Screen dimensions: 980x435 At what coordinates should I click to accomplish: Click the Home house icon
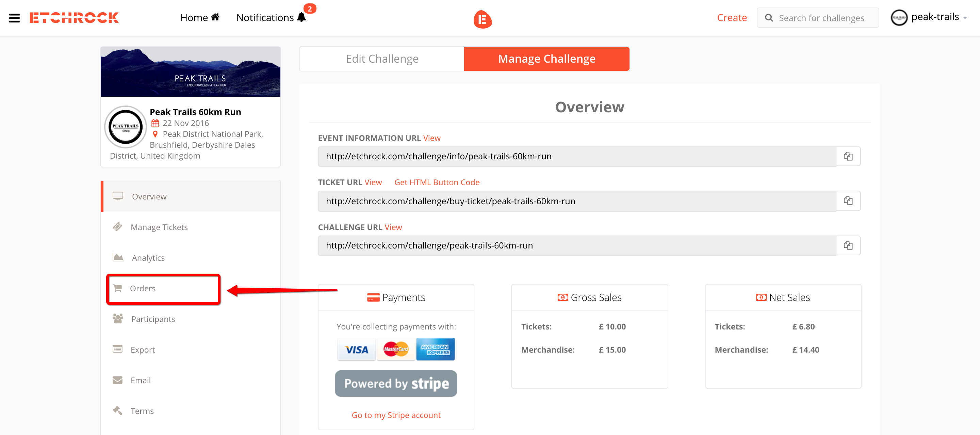(215, 17)
